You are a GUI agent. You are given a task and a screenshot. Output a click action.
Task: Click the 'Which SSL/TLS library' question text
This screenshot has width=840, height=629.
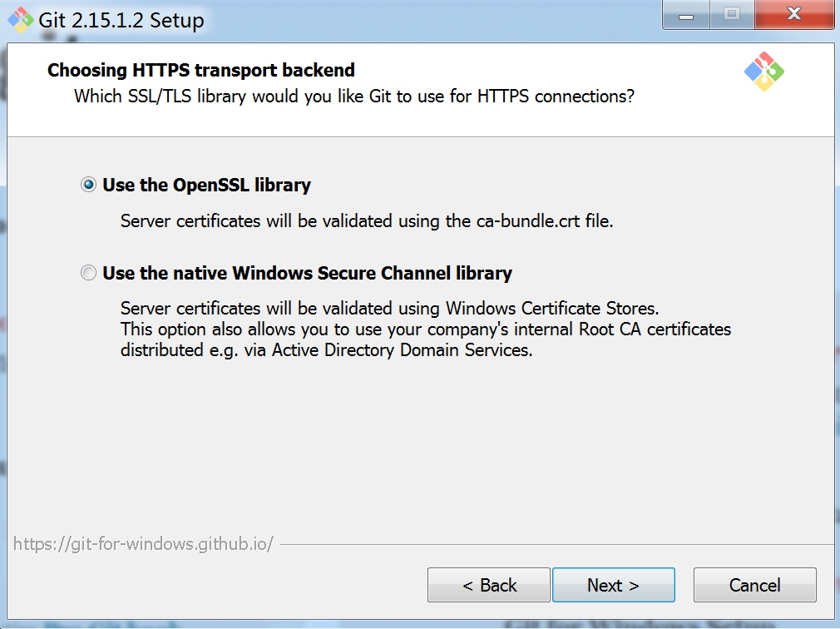point(354,97)
